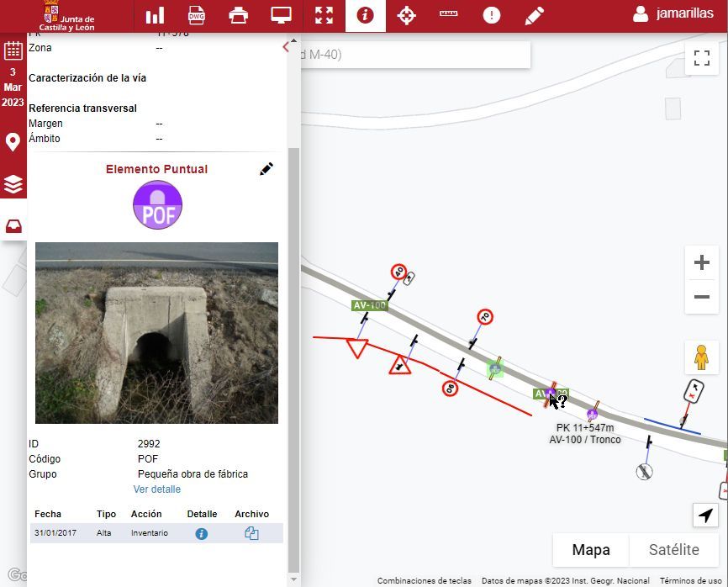Click the expand extent arrows icon
This screenshot has height=587, width=728.
(324, 16)
